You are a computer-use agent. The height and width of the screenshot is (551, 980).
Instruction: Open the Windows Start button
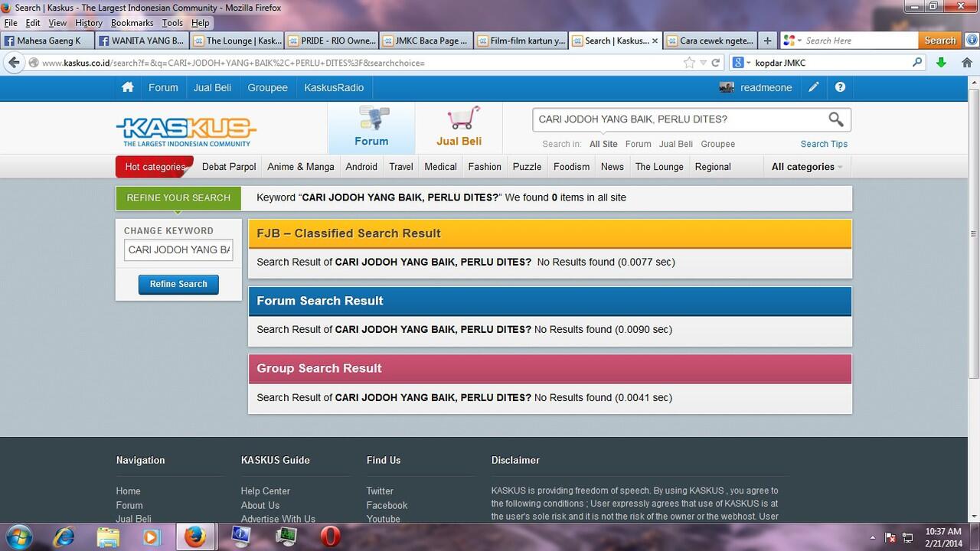[18, 536]
